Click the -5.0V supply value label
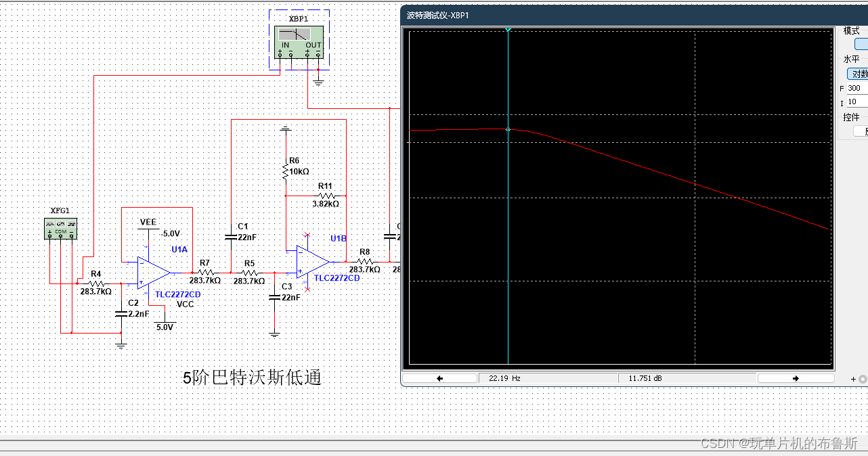This screenshot has height=456, width=868. point(171,234)
